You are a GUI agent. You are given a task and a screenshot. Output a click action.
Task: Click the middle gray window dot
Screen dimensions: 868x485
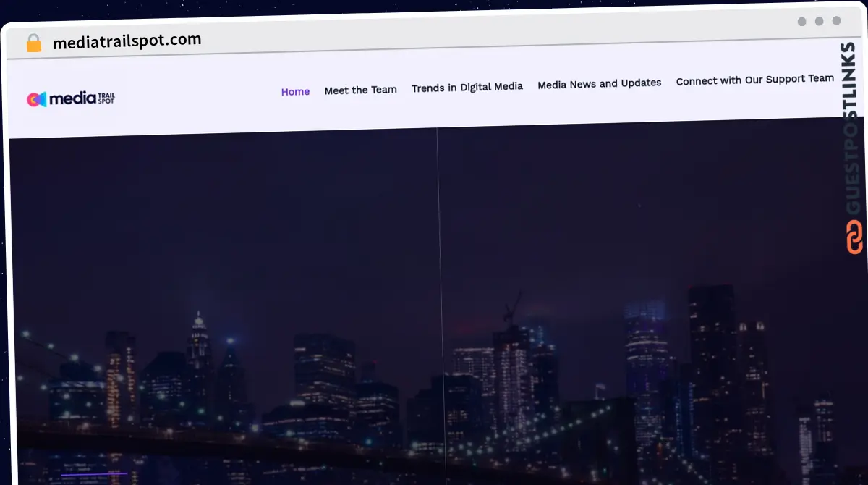[x=819, y=22]
